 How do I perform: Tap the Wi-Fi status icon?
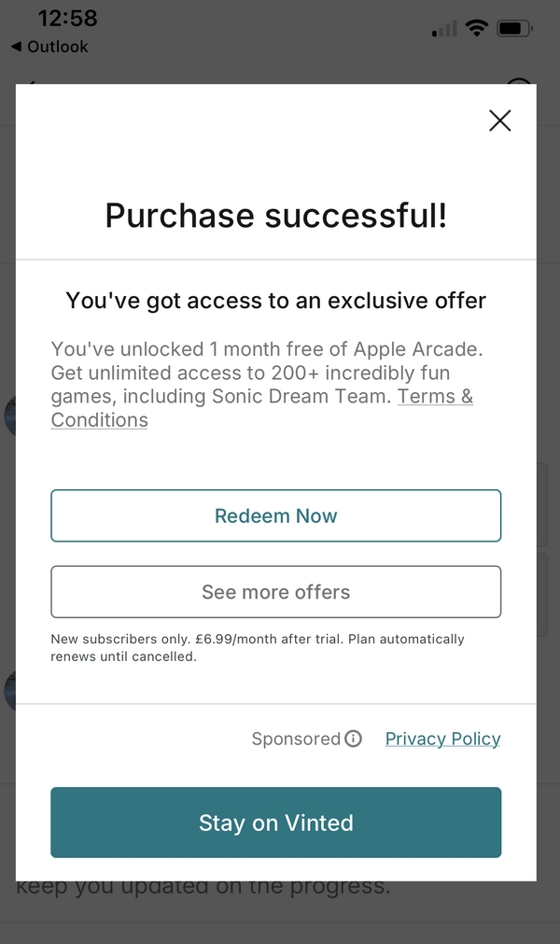click(477, 29)
